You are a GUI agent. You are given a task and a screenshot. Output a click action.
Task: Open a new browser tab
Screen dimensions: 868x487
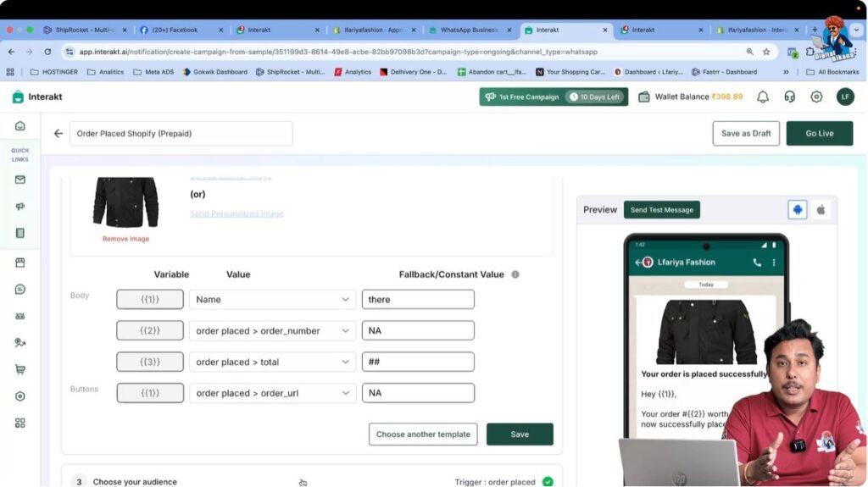point(815,30)
